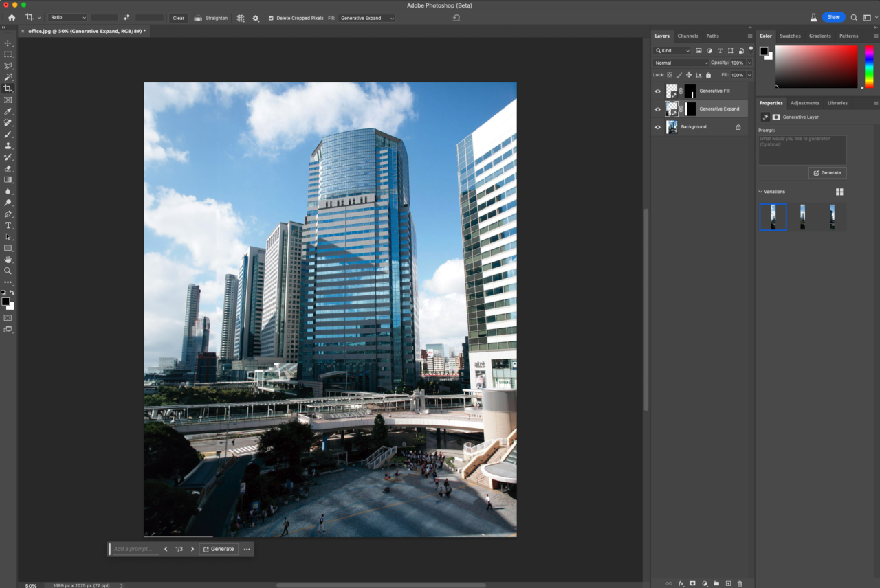Toggle visibility of the Background layer
Screen dimensions: 880x588
(x=658, y=126)
